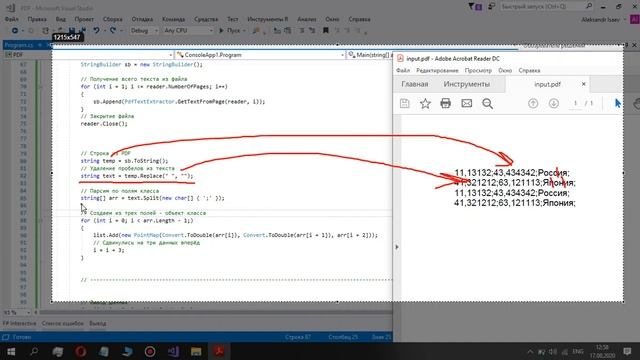Open Редактирование menu in Acrobat Reader
The width and height of the screenshot is (640, 360).
(437, 70)
